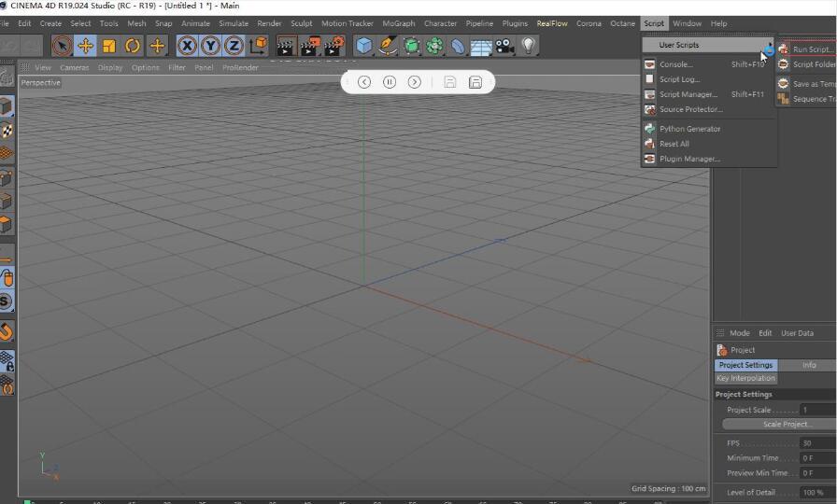Open the RealFlow menu
The height and width of the screenshot is (504, 837).
pos(552,23)
